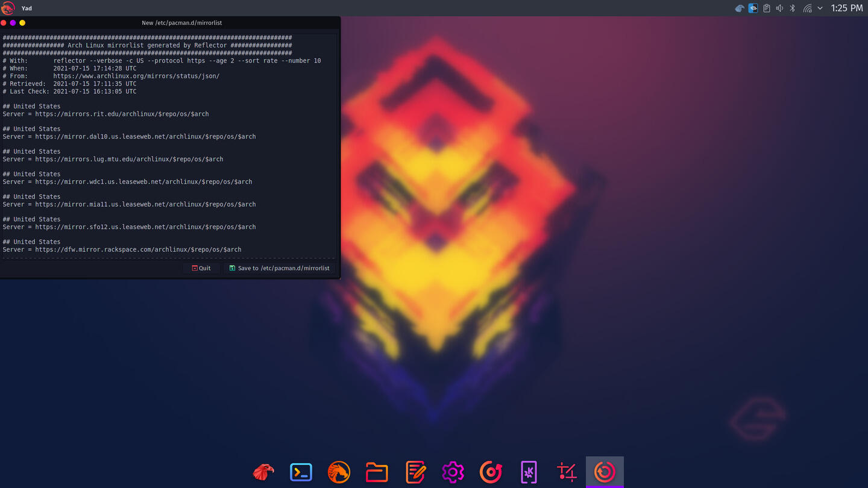Click the dfw.mirror.rackspace.com Server line
The height and width of the screenshot is (488, 868).
[x=122, y=249]
